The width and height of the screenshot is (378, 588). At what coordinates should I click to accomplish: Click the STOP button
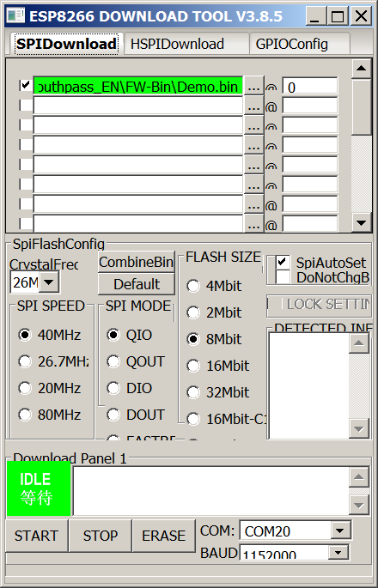click(x=101, y=536)
